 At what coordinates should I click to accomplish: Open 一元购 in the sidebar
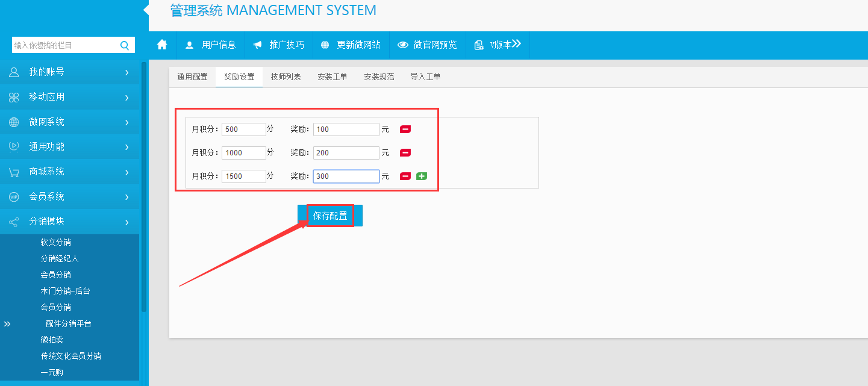(x=52, y=372)
